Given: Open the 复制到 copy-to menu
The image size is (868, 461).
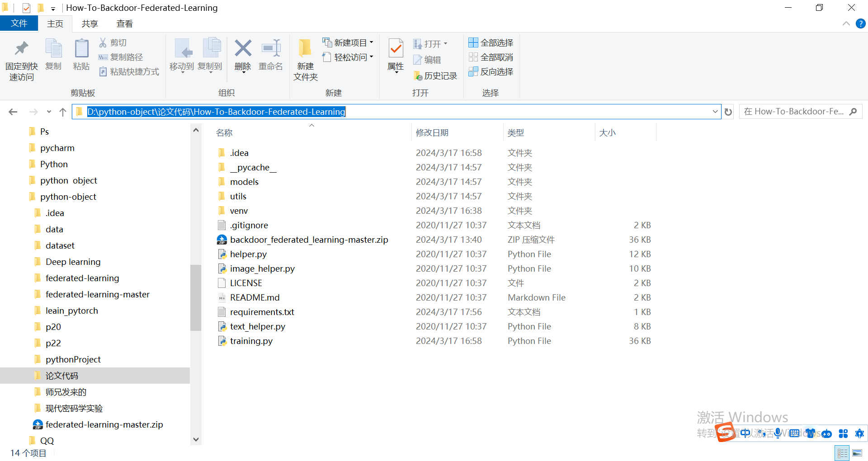Looking at the screenshot, I should [x=210, y=55].
